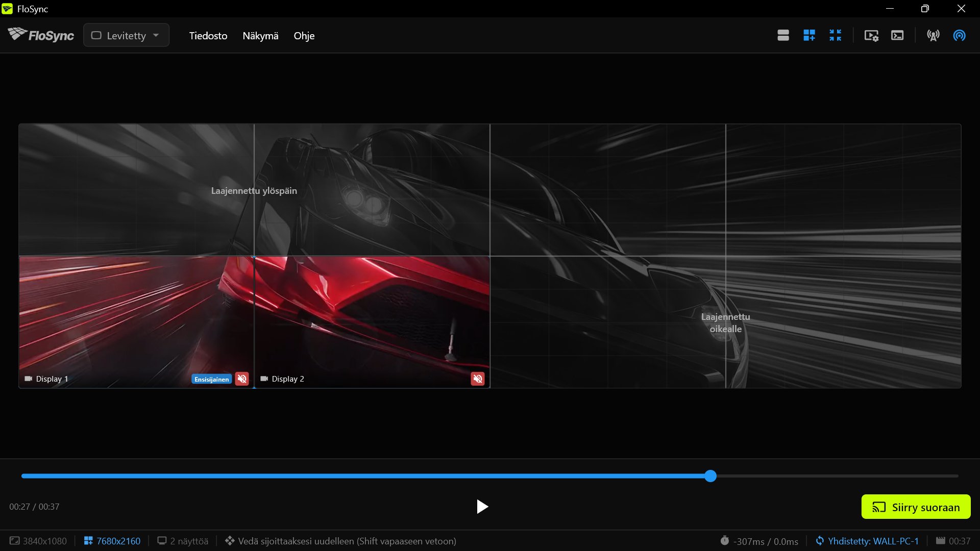The height and width of the screenshot is (551, 980).
Task: Open the playback settings icon
Action: tap(871, 35)
